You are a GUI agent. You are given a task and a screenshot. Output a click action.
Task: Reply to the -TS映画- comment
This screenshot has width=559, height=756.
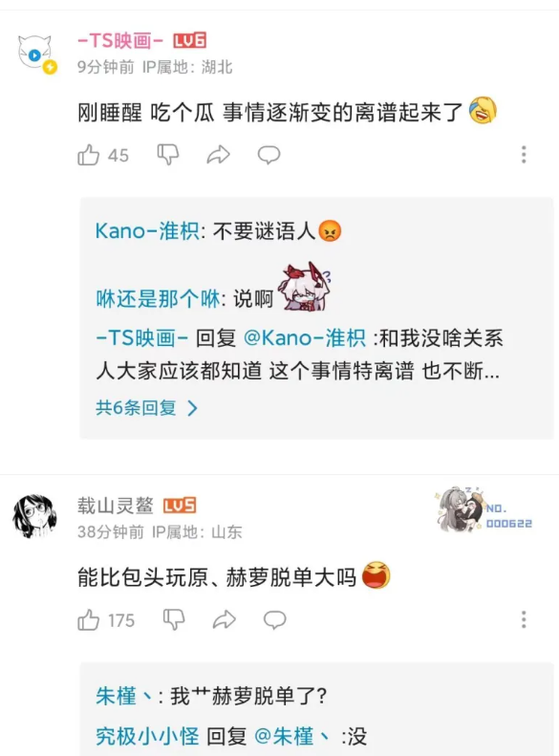point(269,155)
